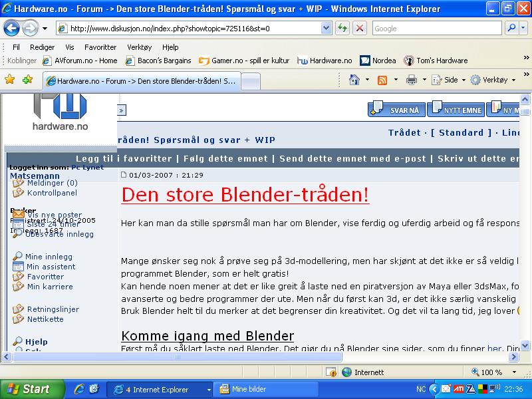The width and height of the screenshot is (532, 399).
Task: Open Meldinger (0) in sidebar
Action: point(53,183)
